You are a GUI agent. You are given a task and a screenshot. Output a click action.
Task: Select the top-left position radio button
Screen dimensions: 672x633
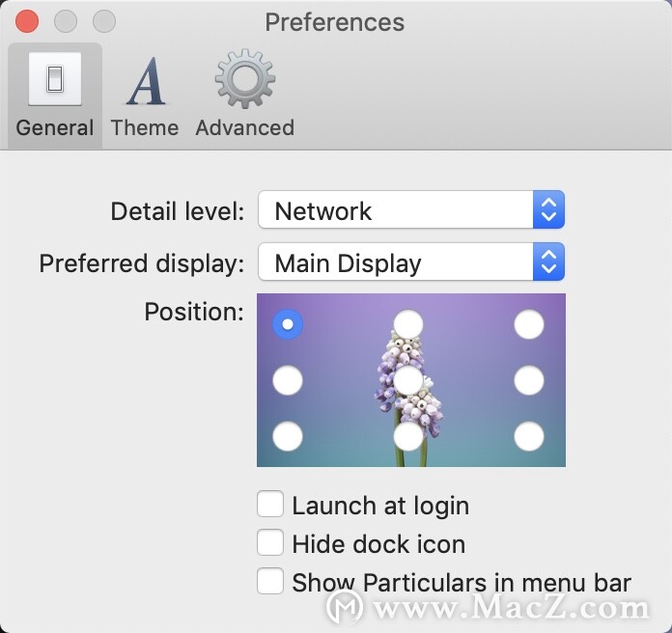(288, 324)
